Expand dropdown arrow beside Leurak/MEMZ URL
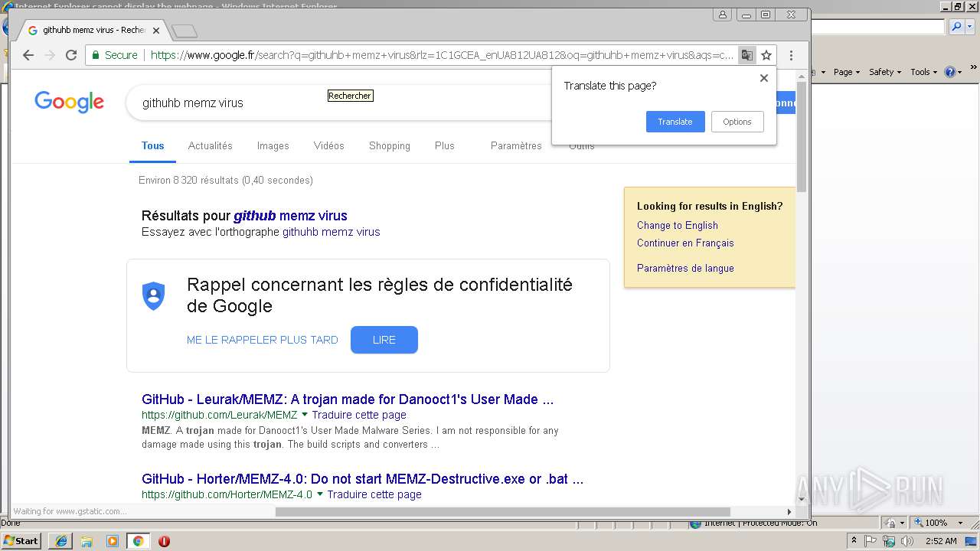 point(305,415)
